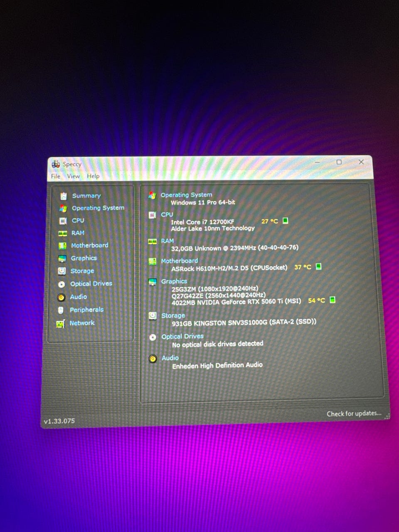This screenshot has width=399, height=532.
Task: Click the CPU chip sidebar icon
Action: [x=63, y=221]
